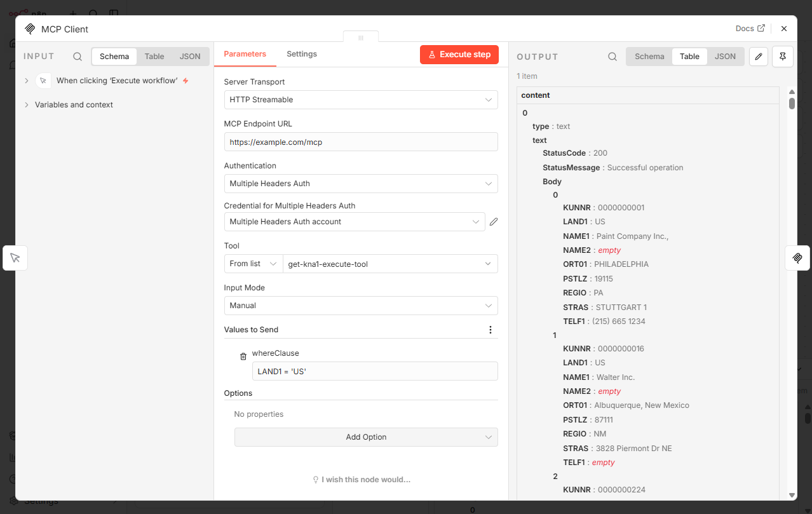The width and height of the screenshot is (812, 514).
Task: Click 'No properties' text under Options
Action: pos(259,414)
